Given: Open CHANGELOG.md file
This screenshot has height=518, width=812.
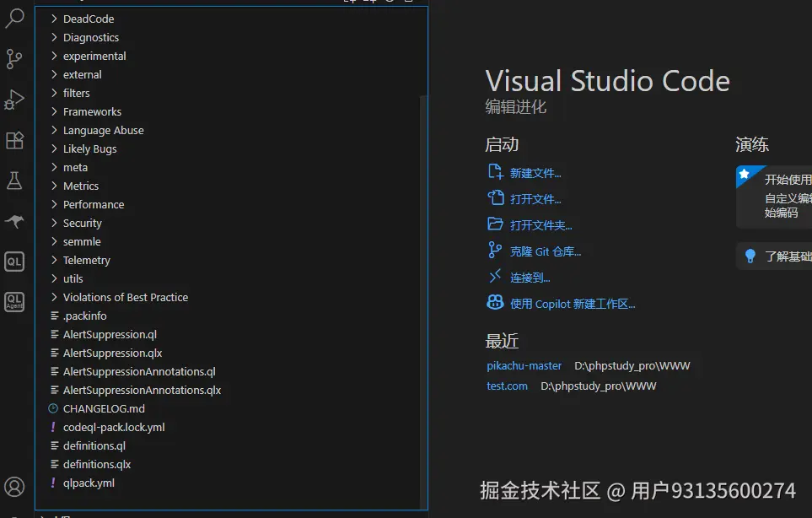Looking at the screenshot, I should [x=104, y=408].
